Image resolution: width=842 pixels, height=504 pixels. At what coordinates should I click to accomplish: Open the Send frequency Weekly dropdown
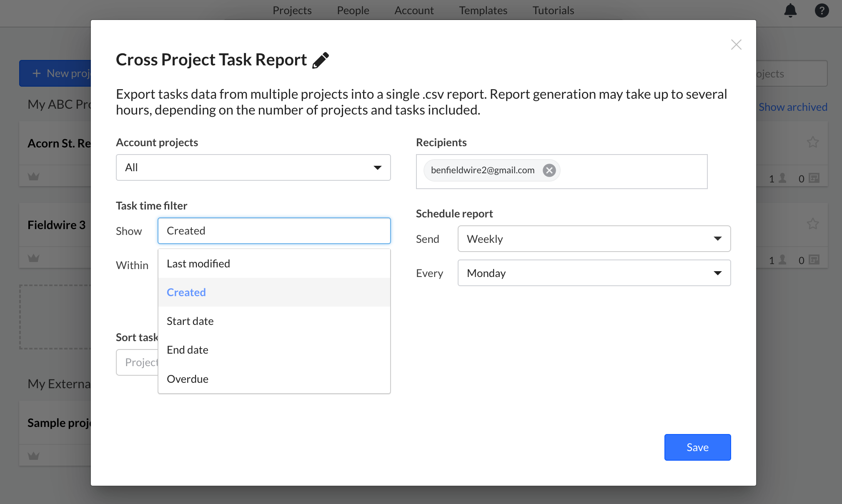click(x=594, y=239)
